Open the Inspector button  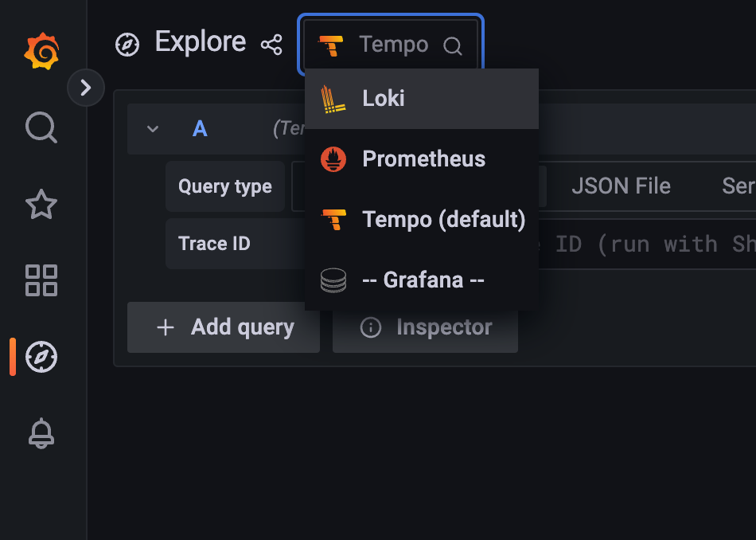(x=425, y=327)
